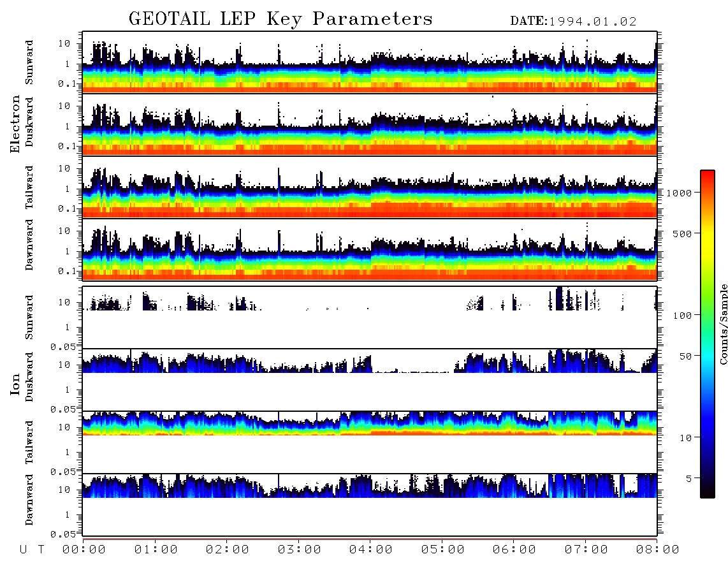Click the rainbow color bar legend

point(707,334)
